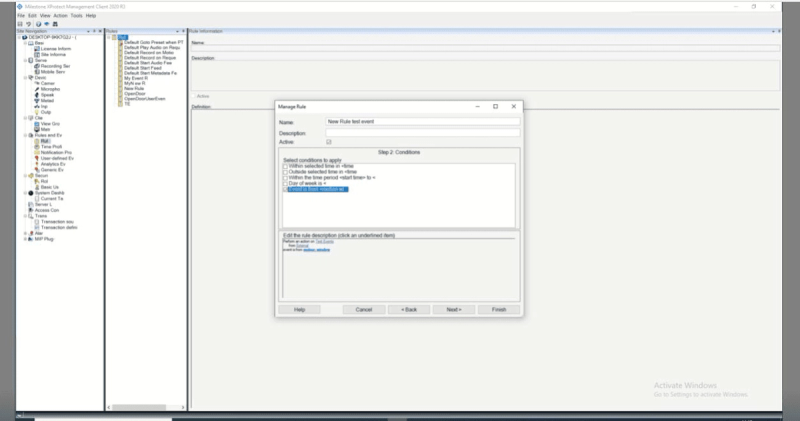Click the round Help icon in toolbar
Viewport: 800px width, 421px height.
click(x=38, y=24)
